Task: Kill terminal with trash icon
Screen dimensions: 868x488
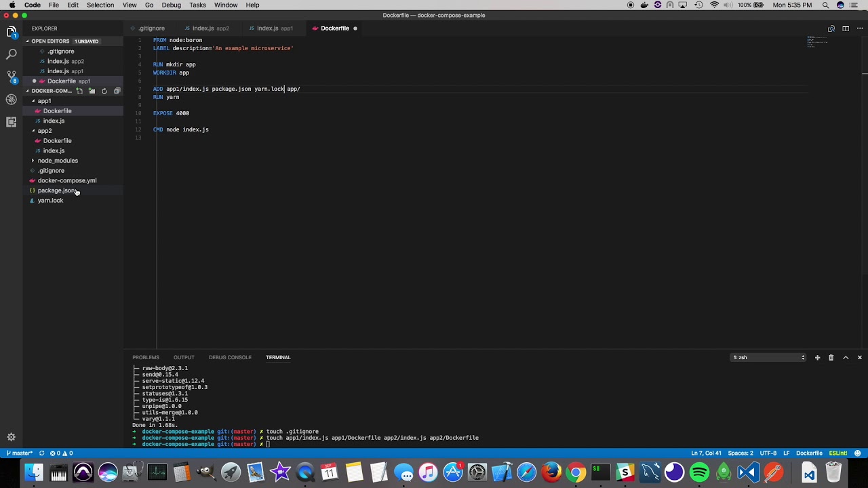Action: point(831,357)
